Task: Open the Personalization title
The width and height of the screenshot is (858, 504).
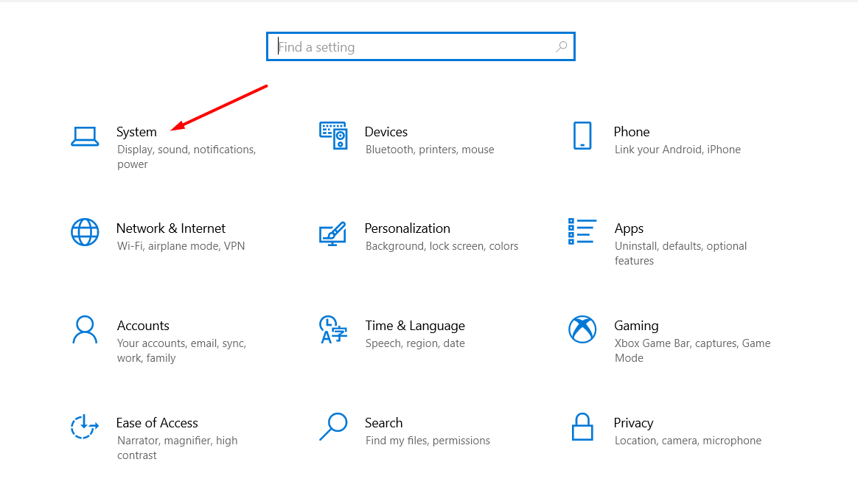Action: [407, 228]
